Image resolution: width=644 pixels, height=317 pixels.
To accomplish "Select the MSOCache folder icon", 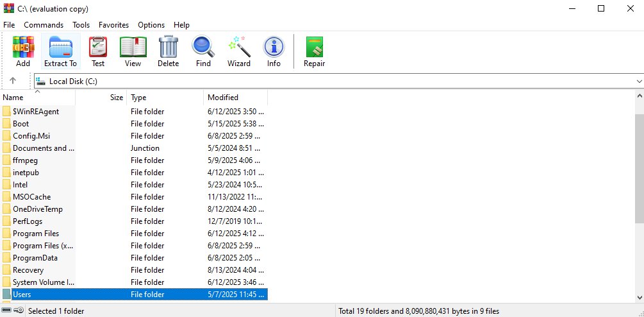I will tap(6, 197).
